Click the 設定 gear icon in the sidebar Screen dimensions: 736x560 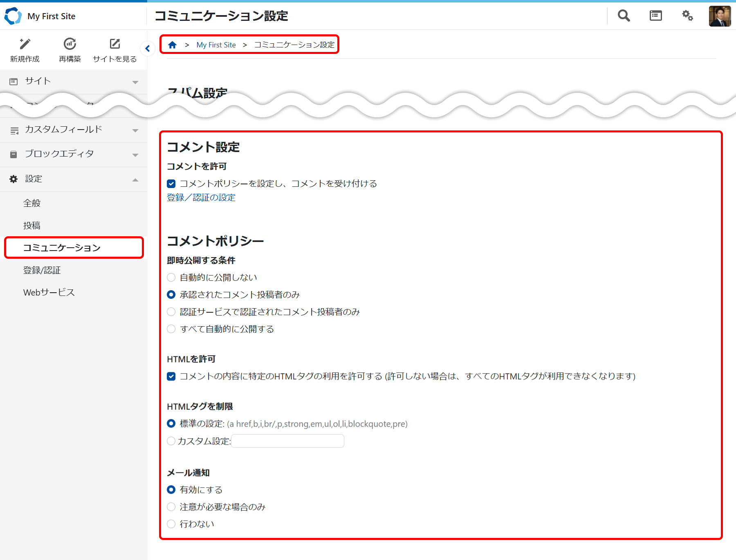[x=13, y=179]
